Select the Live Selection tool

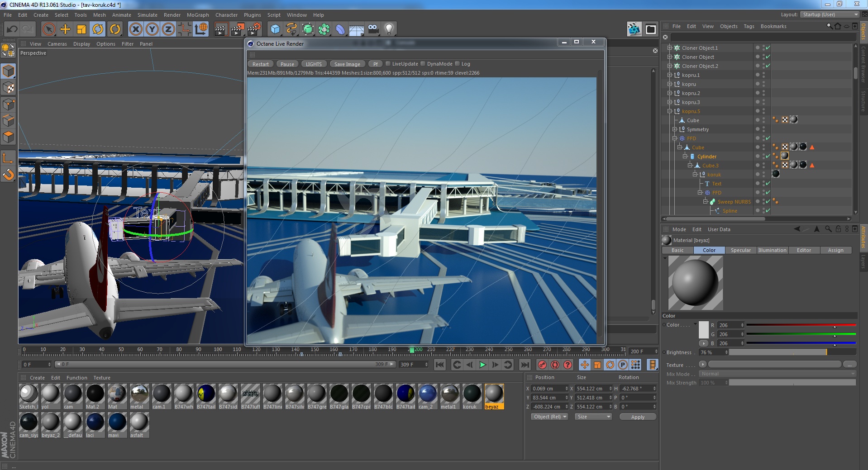(48, 29)
